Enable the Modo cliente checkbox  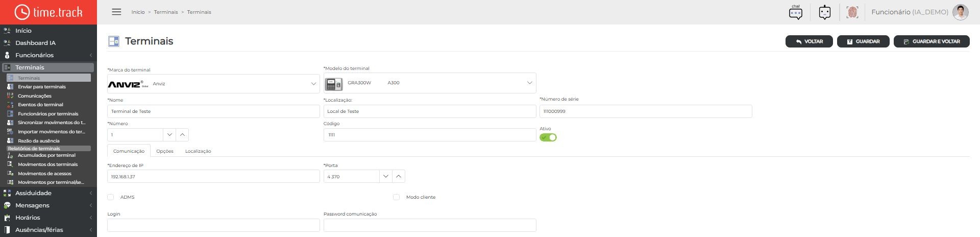pyautogui.click(x=396, y=197)
